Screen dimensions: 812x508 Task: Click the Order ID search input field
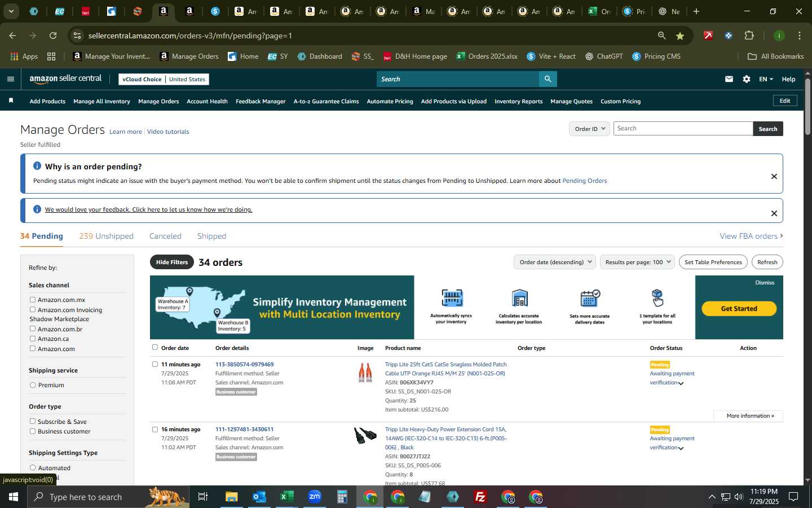click(x=683, y=129)
